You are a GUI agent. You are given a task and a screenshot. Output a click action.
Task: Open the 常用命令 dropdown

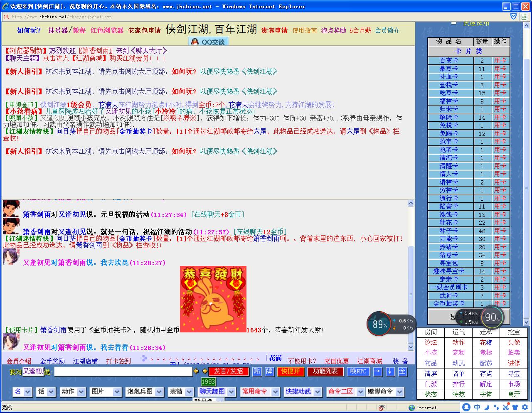[x=260, y=391]
